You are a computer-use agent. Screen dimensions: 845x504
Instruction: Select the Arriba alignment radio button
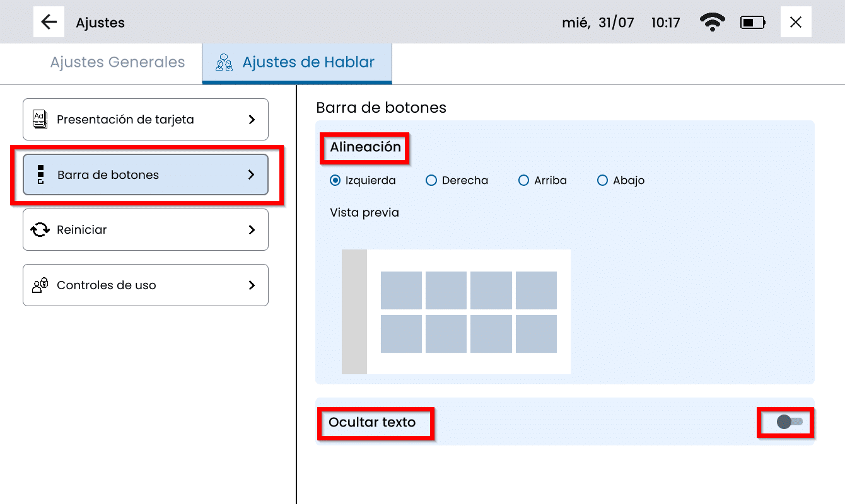pos(523,180)
